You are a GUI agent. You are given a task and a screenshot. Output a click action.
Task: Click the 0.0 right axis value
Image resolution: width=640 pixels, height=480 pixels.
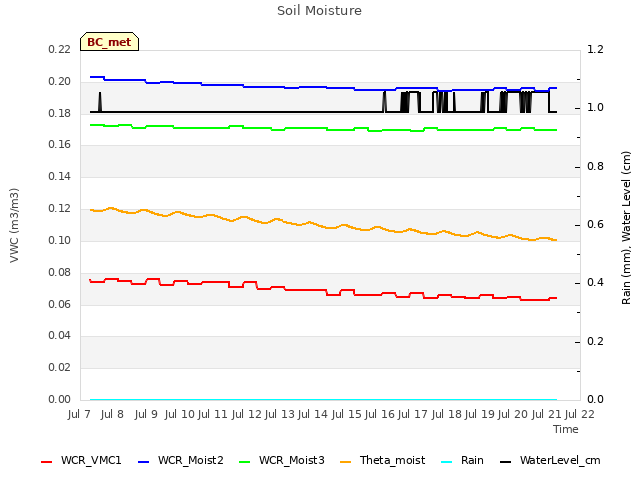pos(595,399)
